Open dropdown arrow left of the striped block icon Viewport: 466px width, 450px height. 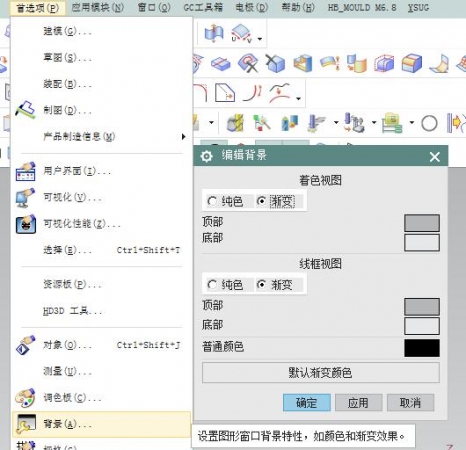coord(211,123)
